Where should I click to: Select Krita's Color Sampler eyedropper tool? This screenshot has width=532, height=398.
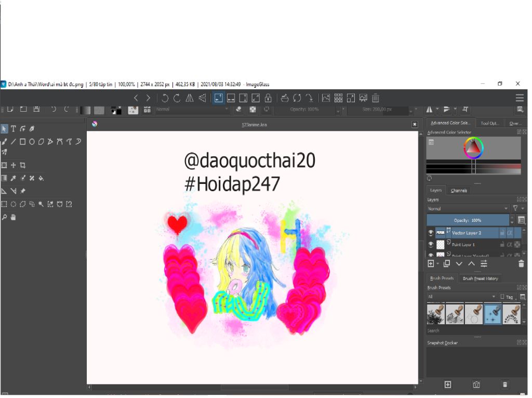[x=13, y=178]
